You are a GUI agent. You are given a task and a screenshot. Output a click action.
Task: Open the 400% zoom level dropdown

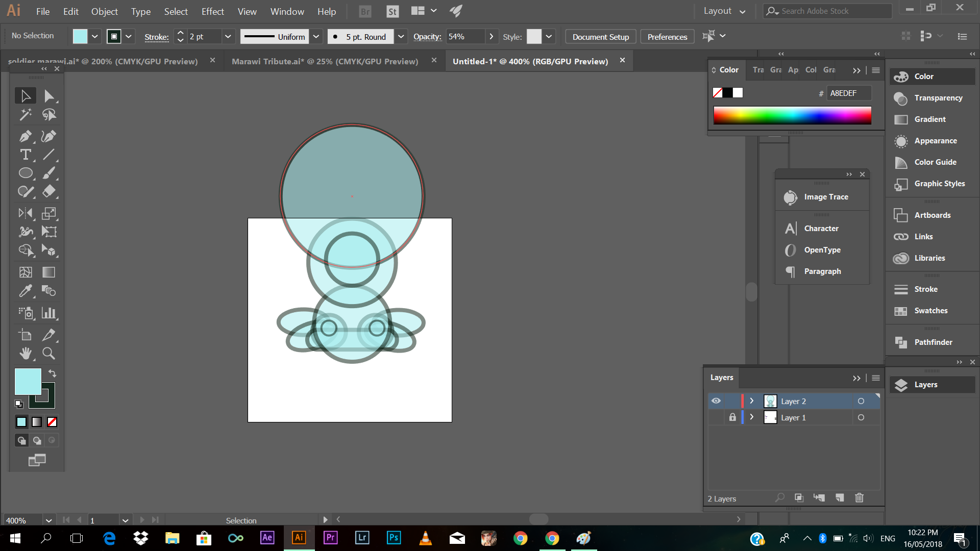click(x=48, y=520)
